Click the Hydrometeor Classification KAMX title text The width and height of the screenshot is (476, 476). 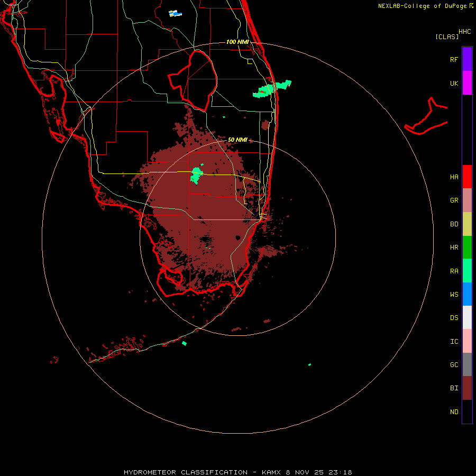237,472
